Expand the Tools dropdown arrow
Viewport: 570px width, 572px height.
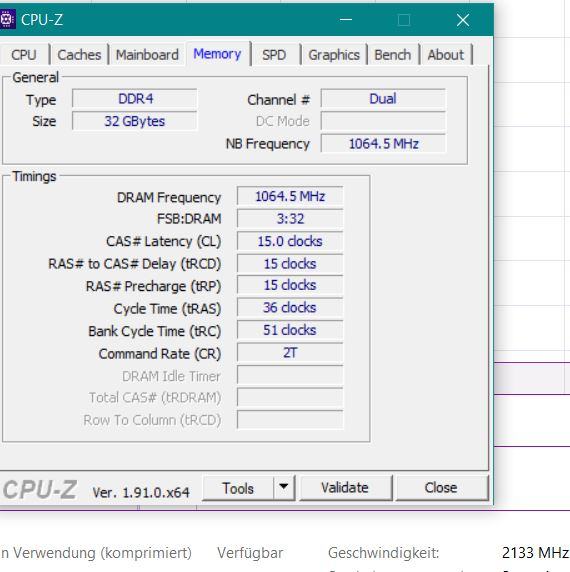coord(284,488)
